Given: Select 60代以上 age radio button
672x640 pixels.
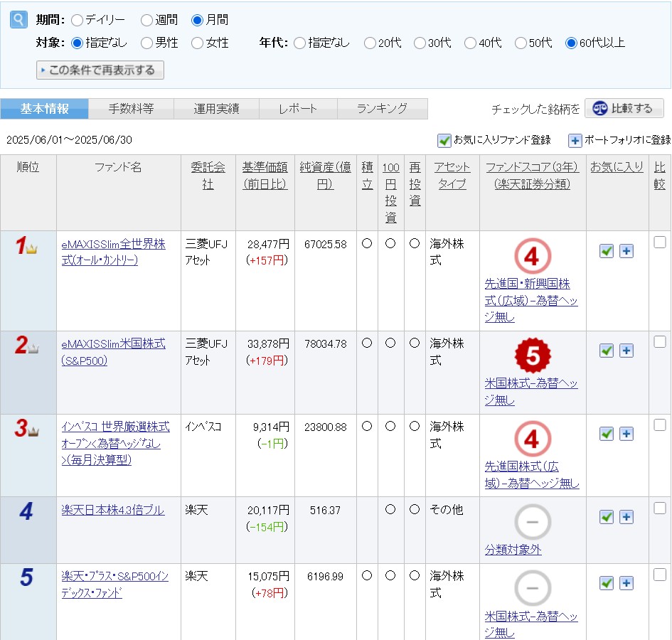Looking at the screenshot, I should click(x=571, y=43).
